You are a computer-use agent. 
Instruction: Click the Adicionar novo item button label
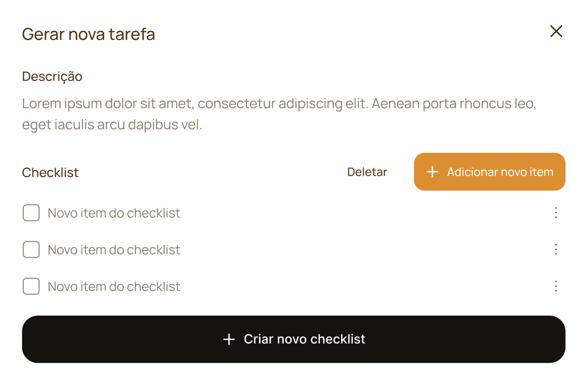pyautogui.click(x=500, y=172)
